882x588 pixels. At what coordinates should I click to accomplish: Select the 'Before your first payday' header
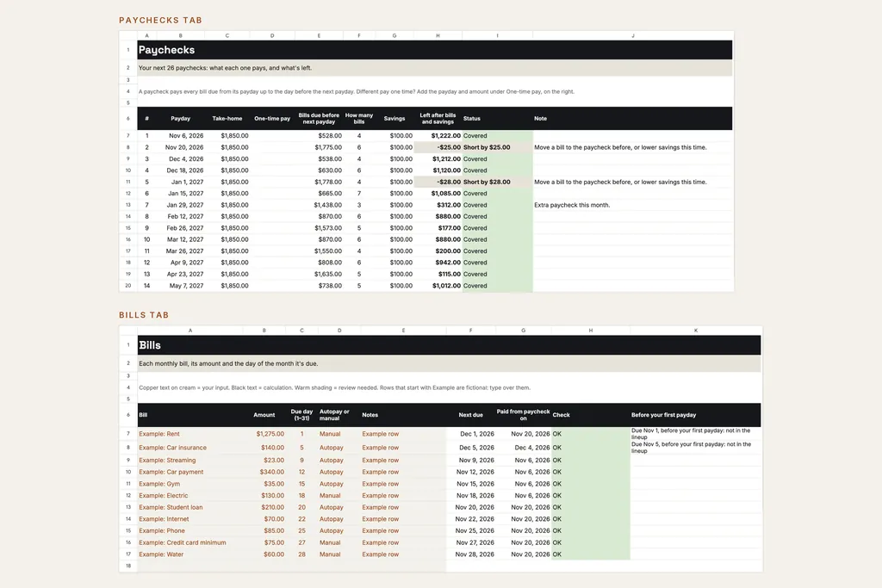point(695,415)
